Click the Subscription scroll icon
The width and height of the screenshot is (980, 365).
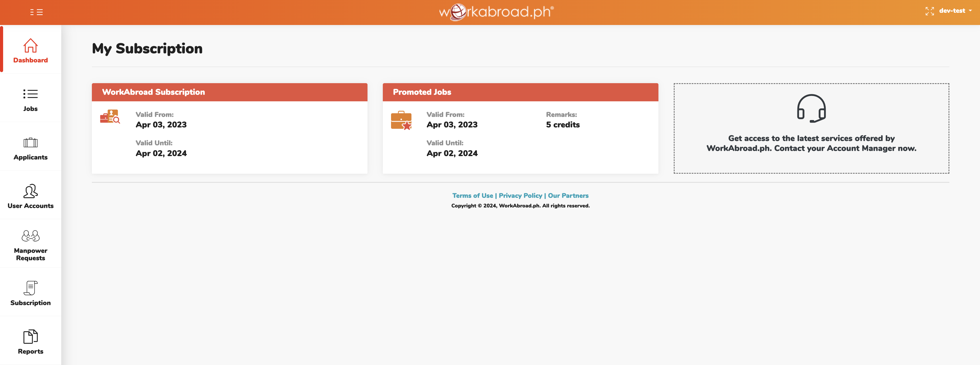[x=30, y=288]
